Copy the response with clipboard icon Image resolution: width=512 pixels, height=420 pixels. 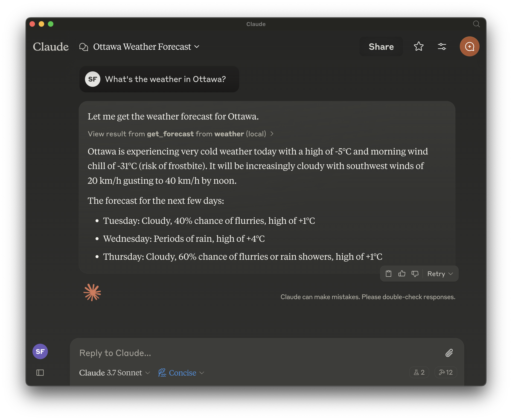[x=388, y=274]
